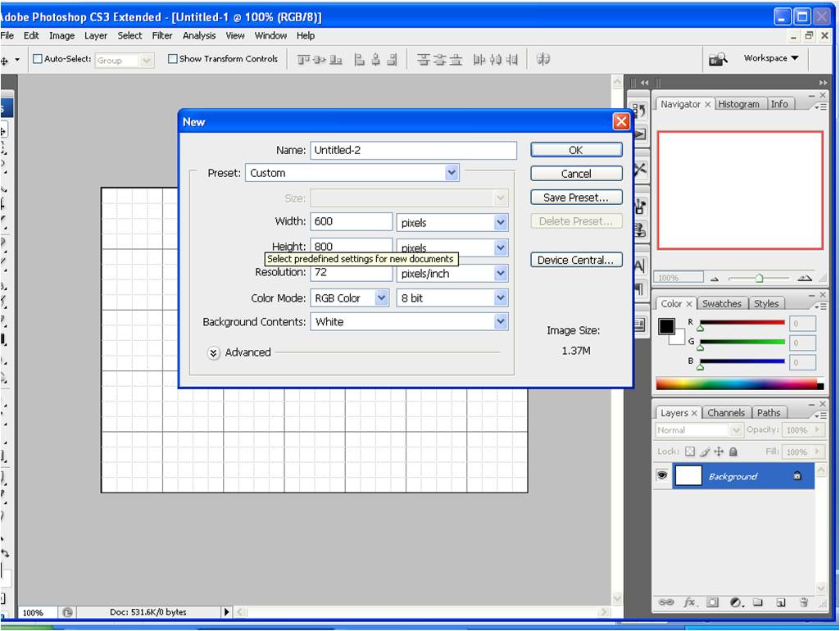Switch to Swatches tab
This screenshot has height=631, width=840.
point(721,303)
